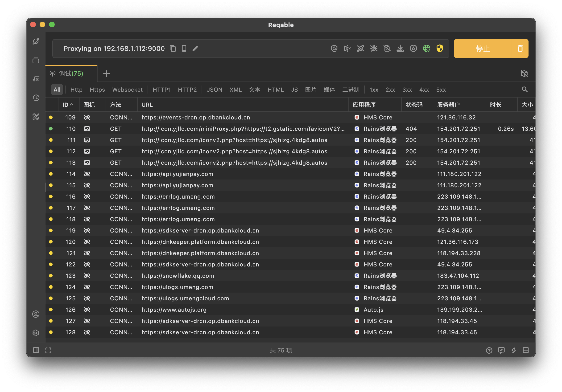
Task: Open the script formula sidebar icon
Action: [36, 79]
